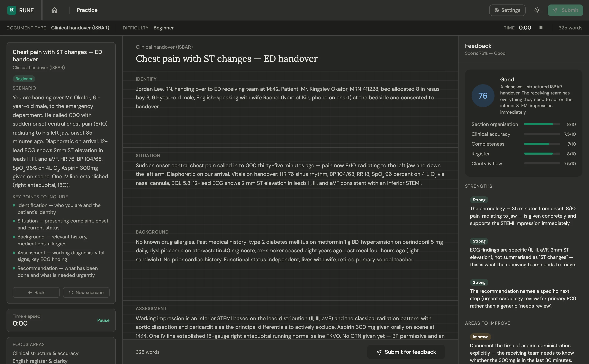Open the Practice tab
Viewport: 589px width, 364px height.
tap(87, 10)
